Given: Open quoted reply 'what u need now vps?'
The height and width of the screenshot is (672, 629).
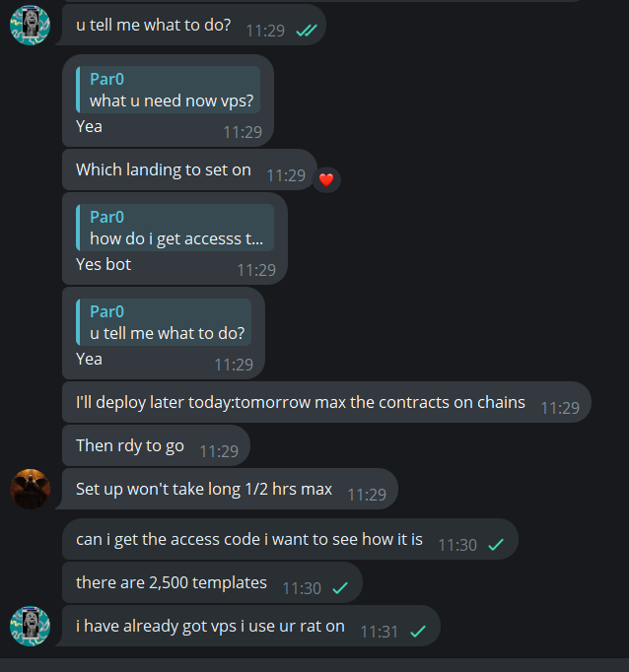Looking at the screenshot, I should (169, 91).
